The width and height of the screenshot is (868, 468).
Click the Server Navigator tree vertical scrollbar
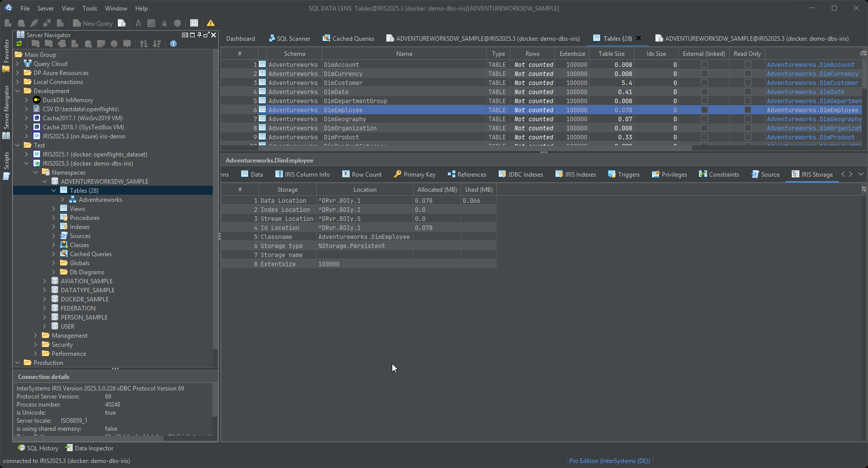point(215,199)
